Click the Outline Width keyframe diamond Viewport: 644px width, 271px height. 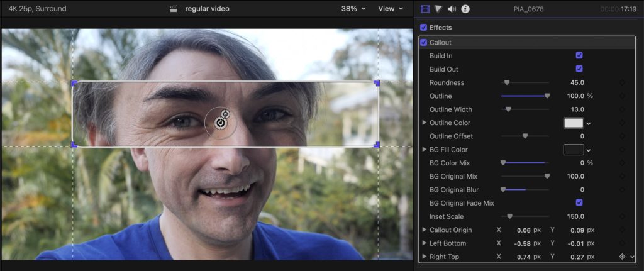click(x=622, y=109)
